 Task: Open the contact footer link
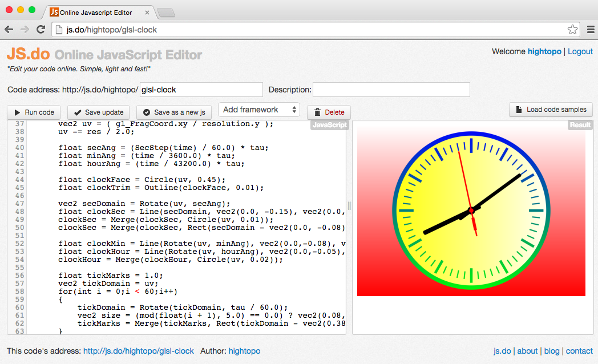[579, 351]
